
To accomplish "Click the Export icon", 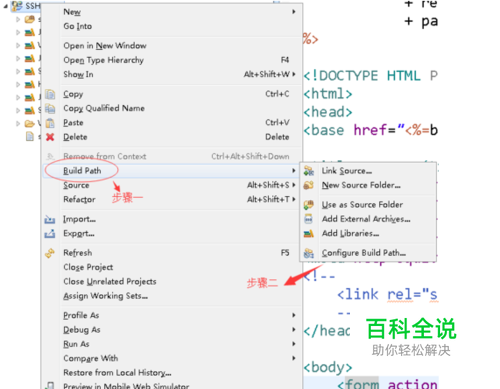I will pos(50,234).
